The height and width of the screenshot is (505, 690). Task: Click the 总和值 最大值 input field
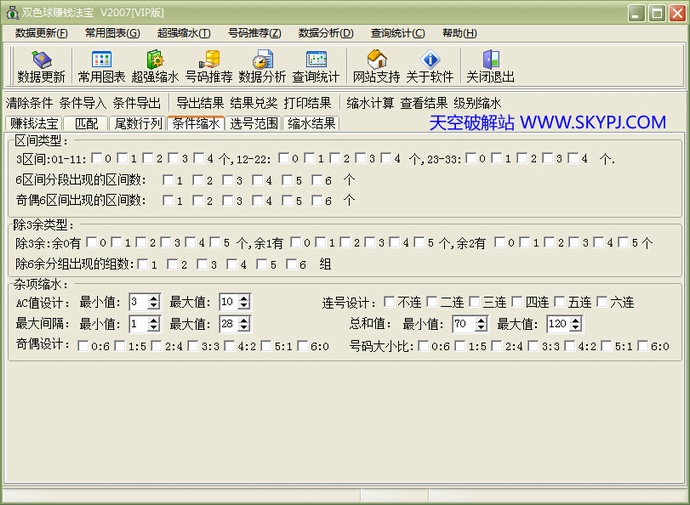(x=555, y=324)
